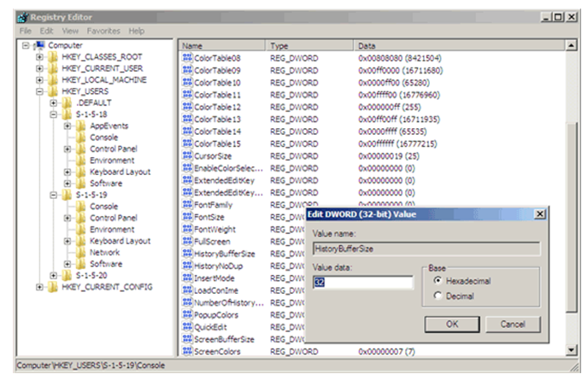Select the Decimal base radio button
Viewport: 588px width, 380px height.
click(438, 295)
